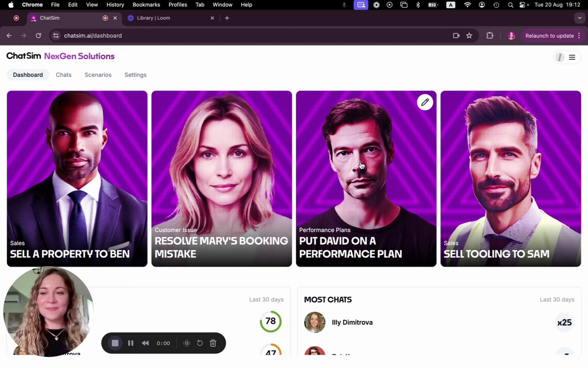Expand the tab search chevron
This screenshot has width=588, height=368.
[580, 18]
